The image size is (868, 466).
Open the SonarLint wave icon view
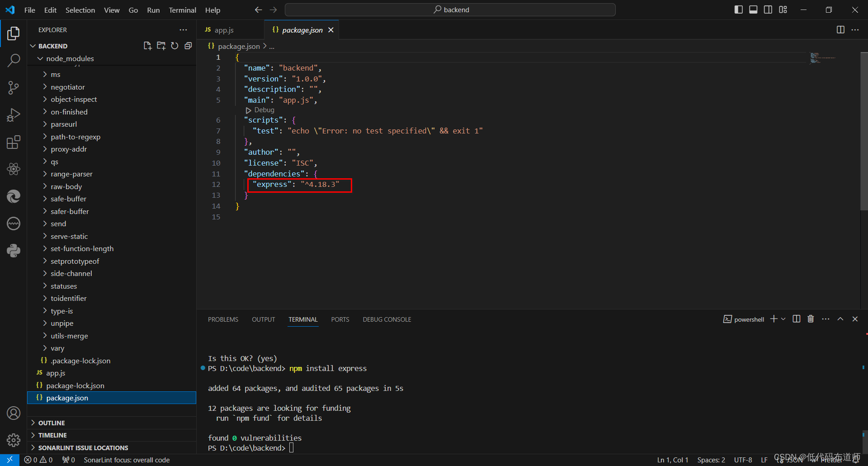click(14, 223)
